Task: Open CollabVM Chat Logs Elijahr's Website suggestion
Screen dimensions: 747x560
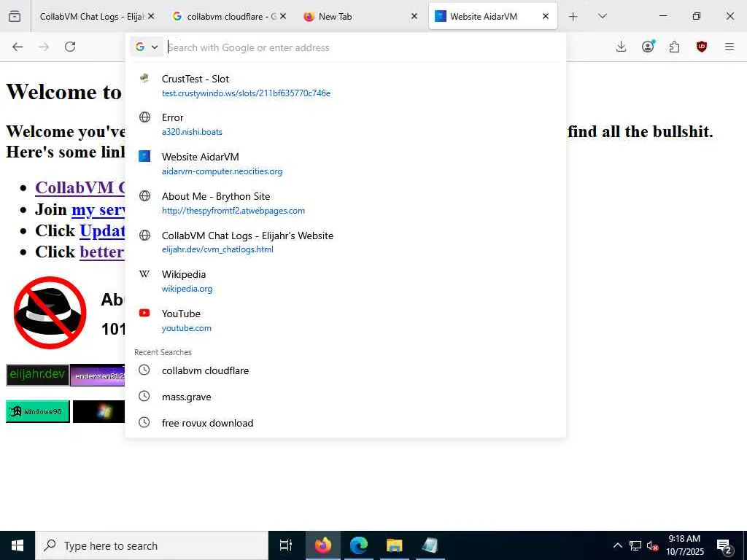Action: (x=345, y=242)
